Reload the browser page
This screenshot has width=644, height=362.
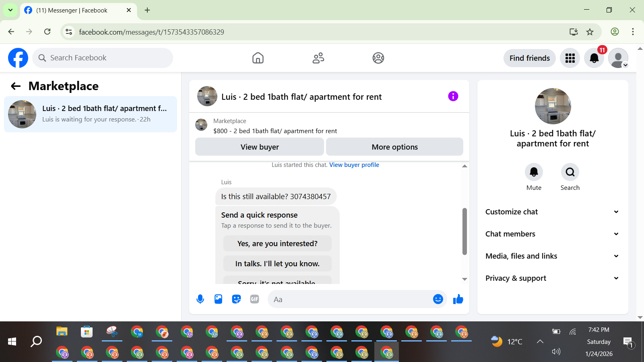pos(47,32)
